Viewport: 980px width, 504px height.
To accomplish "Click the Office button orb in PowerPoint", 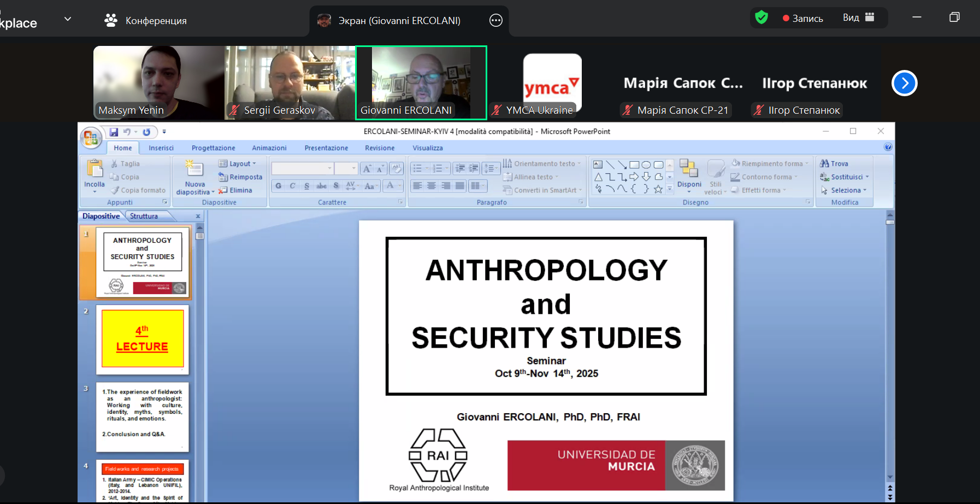I will [x=91, y=137].
